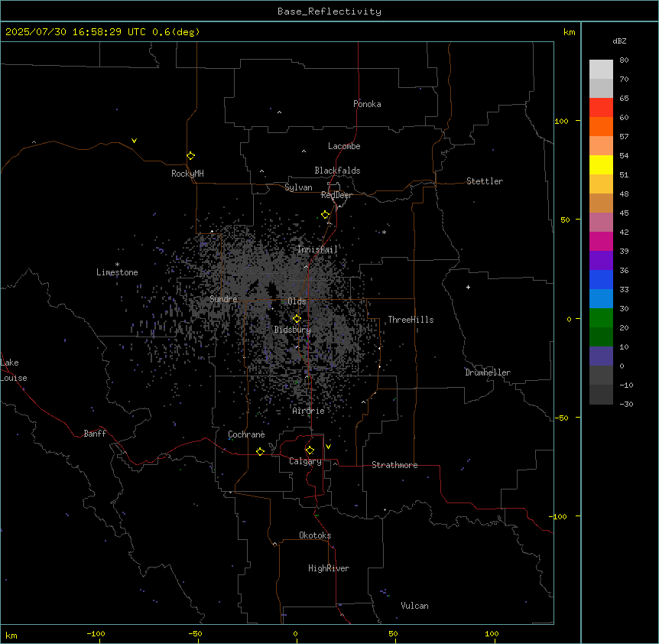The height and width of the screenshot is (644, 659).
Task: Click the yellow V marker northwest of RockyMH
Action: click(x=134, y=141)
